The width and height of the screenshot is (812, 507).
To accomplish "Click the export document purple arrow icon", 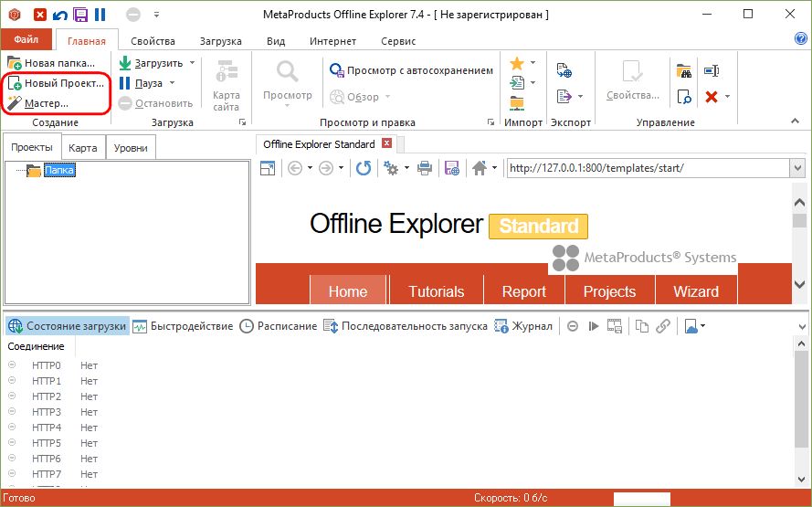I will click(x=564, y=96).
